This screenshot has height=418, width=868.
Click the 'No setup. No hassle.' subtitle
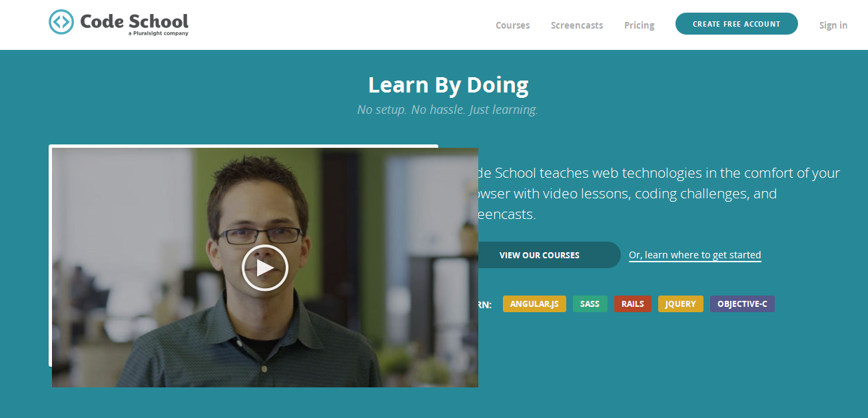coord(448,110)
